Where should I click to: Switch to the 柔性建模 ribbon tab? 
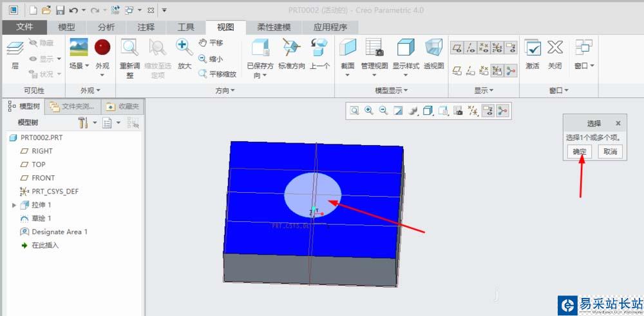point(274,28)
